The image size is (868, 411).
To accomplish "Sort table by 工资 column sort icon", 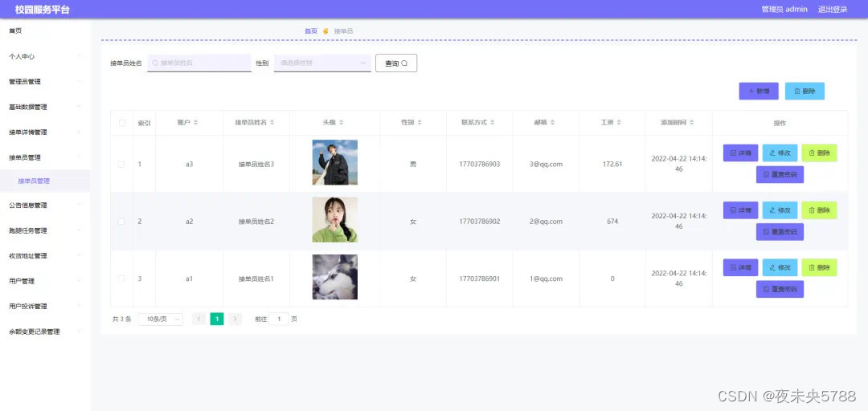I will click(619, 123).
